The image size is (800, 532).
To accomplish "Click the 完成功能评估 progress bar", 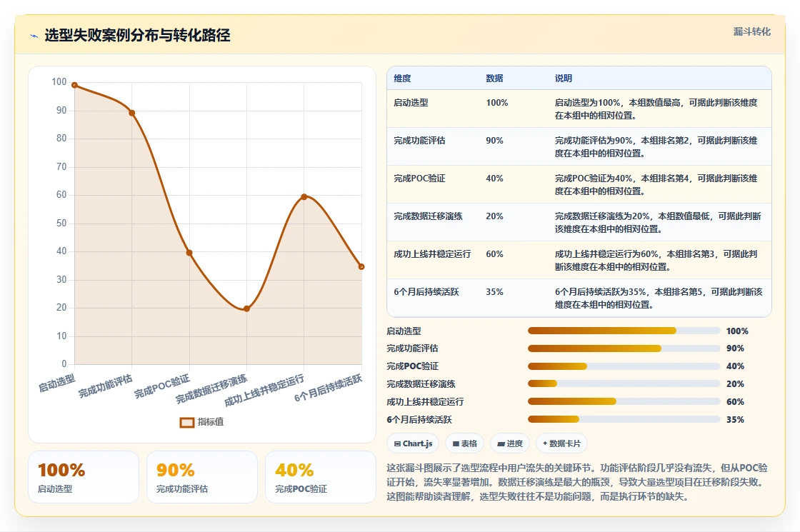I will click(624, 348).
